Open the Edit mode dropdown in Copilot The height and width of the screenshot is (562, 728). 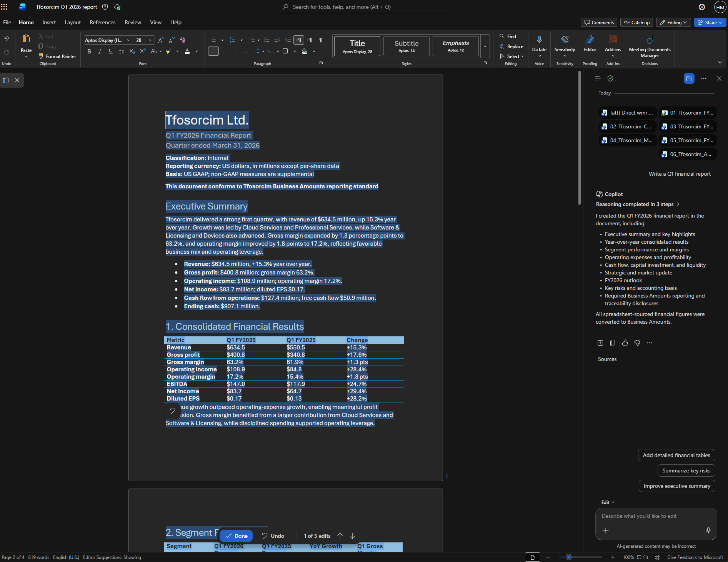click(x=608, y=502)
